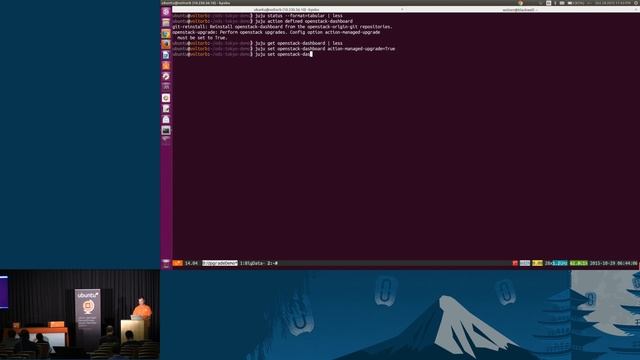Click the green memory indicator in byobu status
Image resolution: width=640 pixels, height=360 pixels.
[578, 263]
